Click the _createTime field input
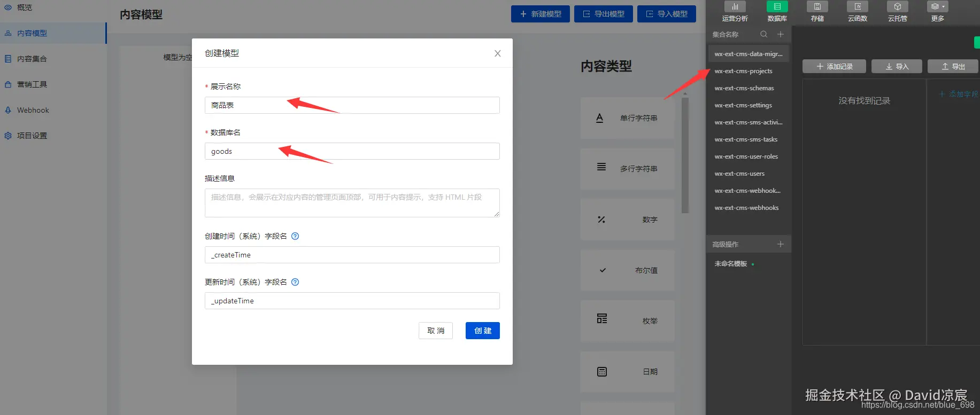The height and width of the screenshot is (415, 980). coord(352,255)
